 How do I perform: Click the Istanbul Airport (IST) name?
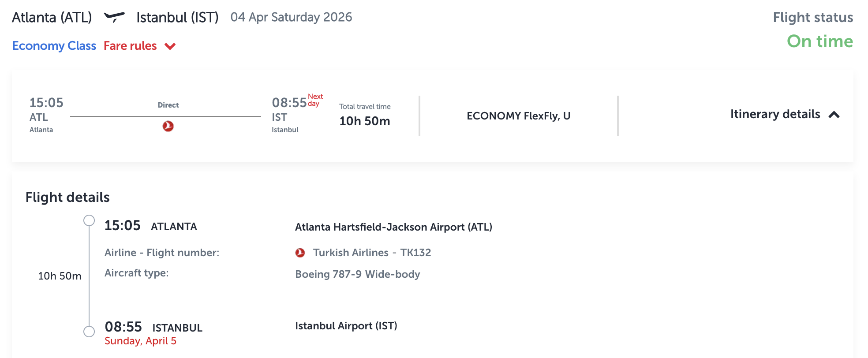pos(346,326)
